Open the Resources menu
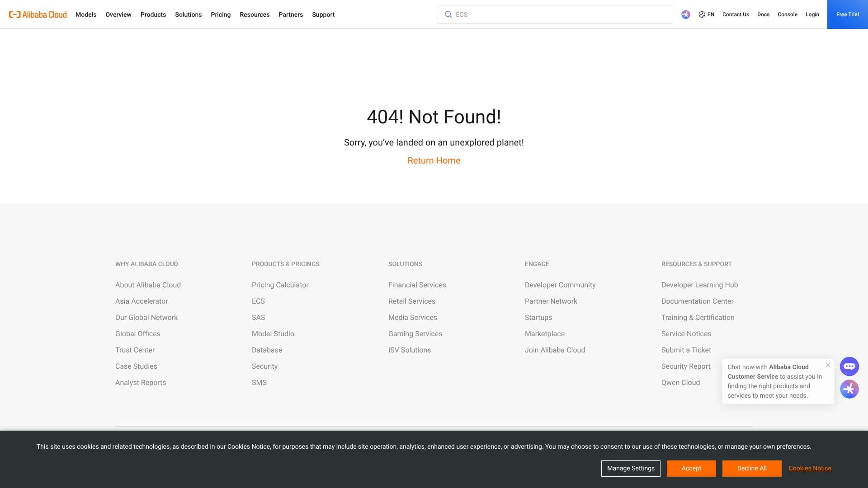Screen dimensions: 868x488 (255, 14)
